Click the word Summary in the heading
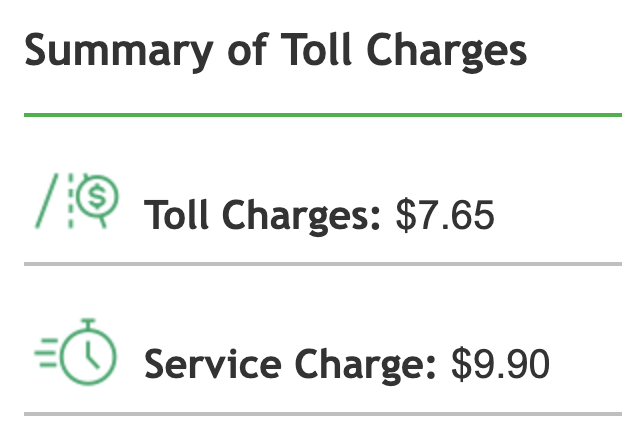The height and width of the screenshot is (444, 622). coord(97,50)
